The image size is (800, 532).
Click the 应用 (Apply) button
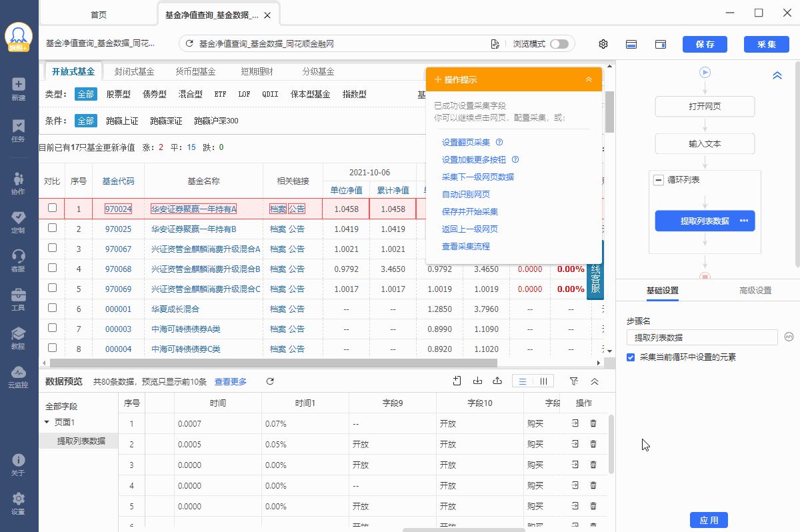point(709,520)
